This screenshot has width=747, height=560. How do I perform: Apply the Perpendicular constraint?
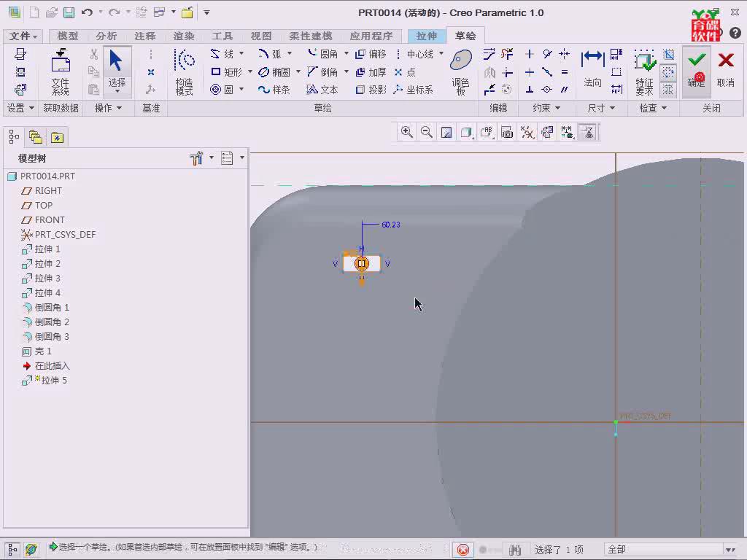pyautogui.click(x=530, y=90)
